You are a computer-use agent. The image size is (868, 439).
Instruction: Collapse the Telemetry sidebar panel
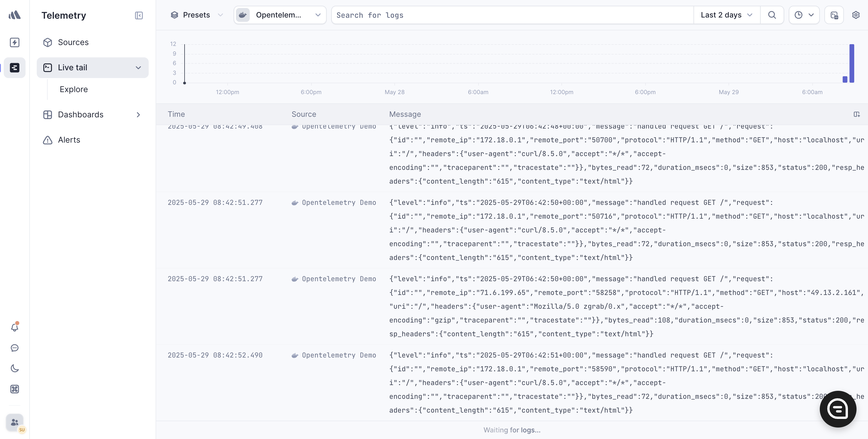pyautogui.click(x=139, y=15)
